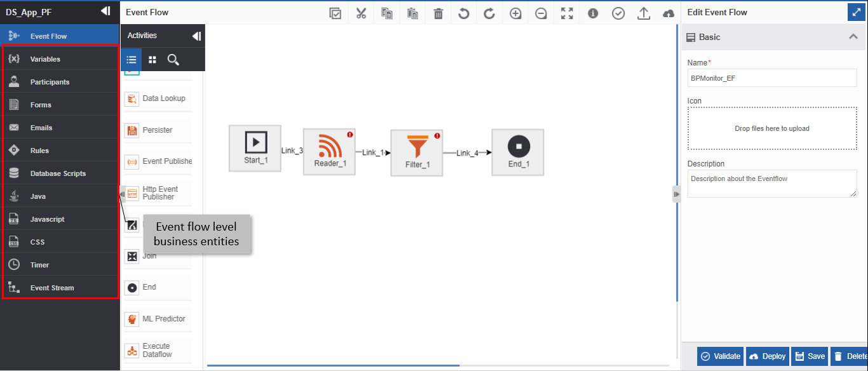Click the error badge on Reader_1
The width and height of the screenshot is (868, 371).
(349, 135)
